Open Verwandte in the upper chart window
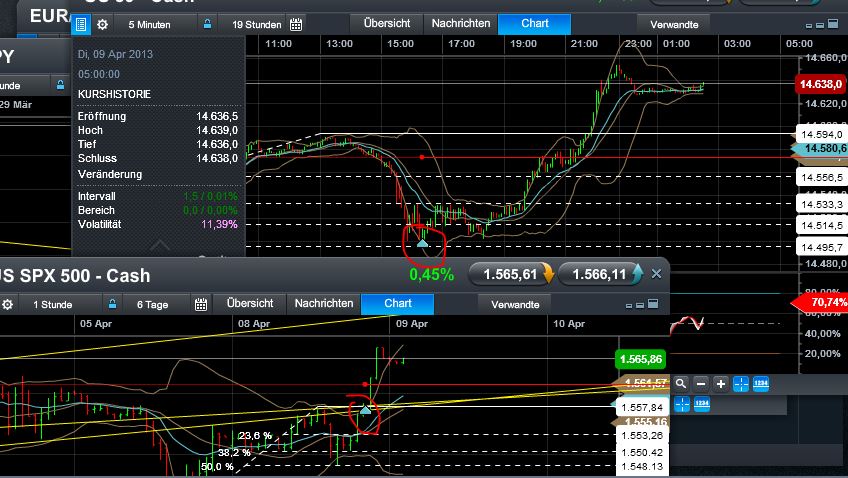 tap(674, 24)
